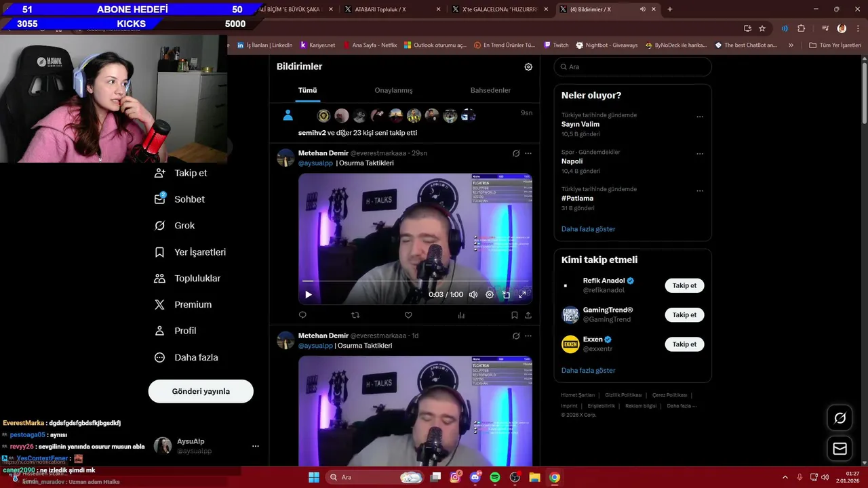Follow Exxen
This screenshot has width=868, height=488.
point(684,344)
